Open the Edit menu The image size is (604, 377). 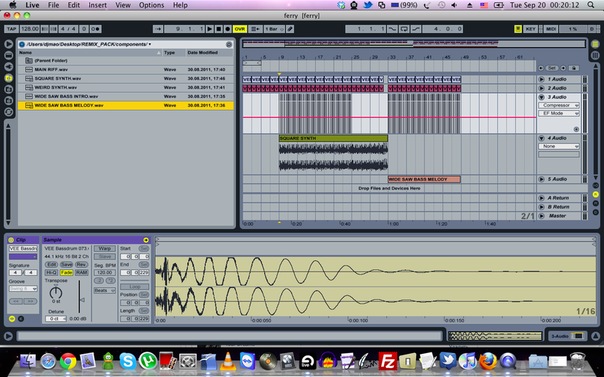point(74,5)
